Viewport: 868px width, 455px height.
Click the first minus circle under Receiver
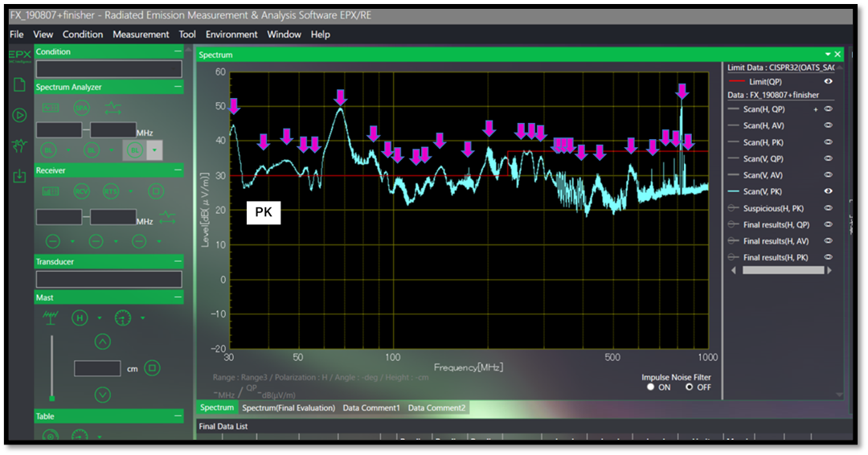[x=52, y=241]
